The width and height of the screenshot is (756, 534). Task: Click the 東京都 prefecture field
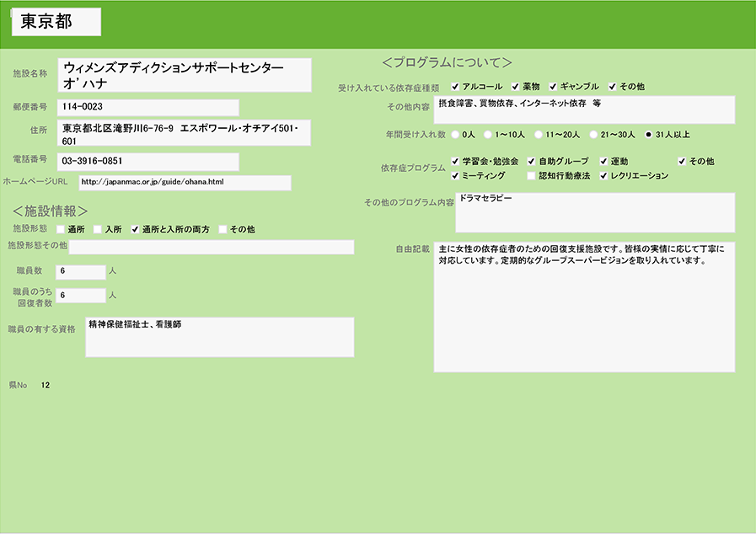56,23
